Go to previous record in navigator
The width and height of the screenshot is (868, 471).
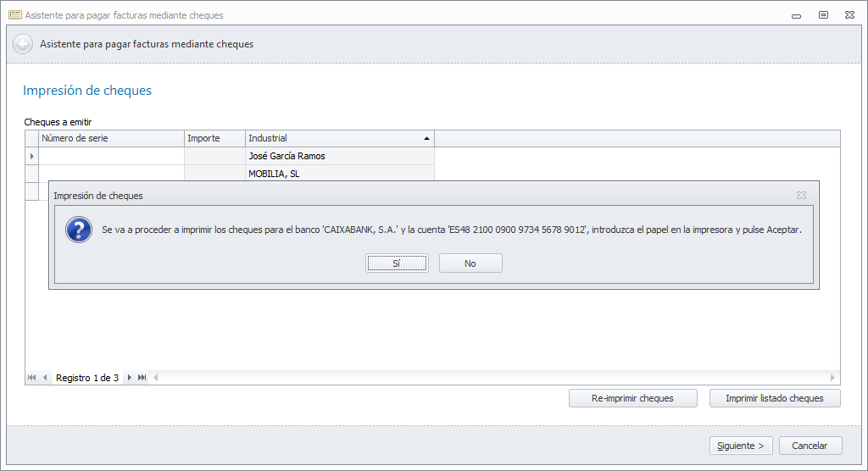[45, 378]
